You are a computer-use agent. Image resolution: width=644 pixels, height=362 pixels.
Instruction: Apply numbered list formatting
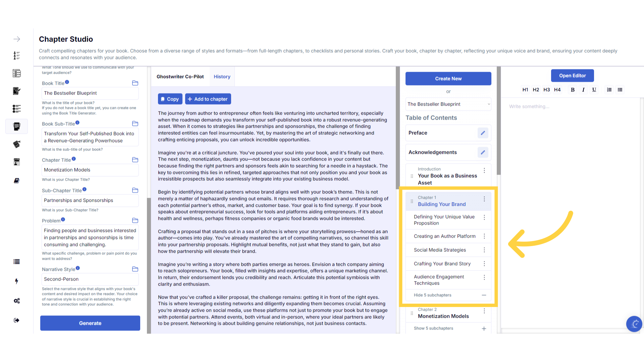pyautogui.click(x=609, y=90)
